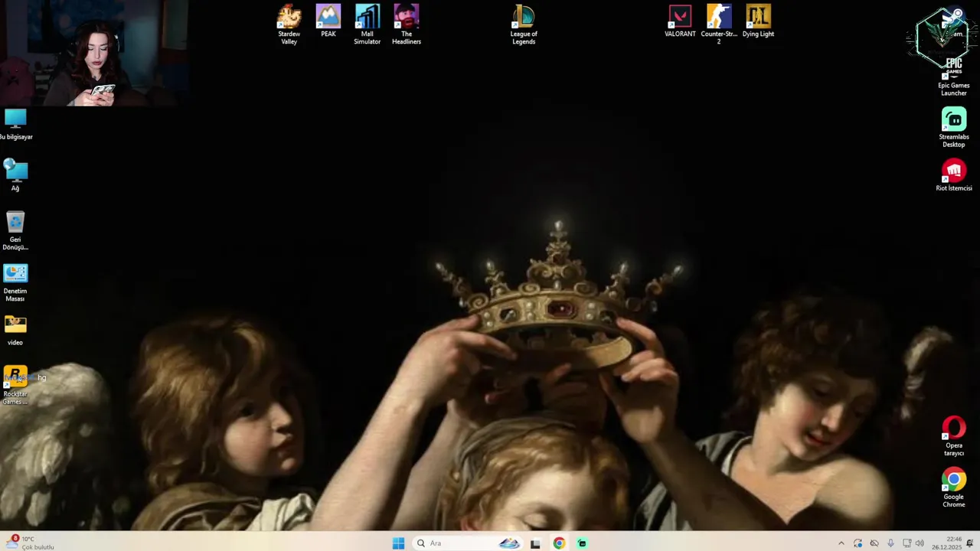This screenshot has height=551, width=980.
Task: Open the volume speaker tray icon
Action: pyautogui.click(x=920, y=543)
